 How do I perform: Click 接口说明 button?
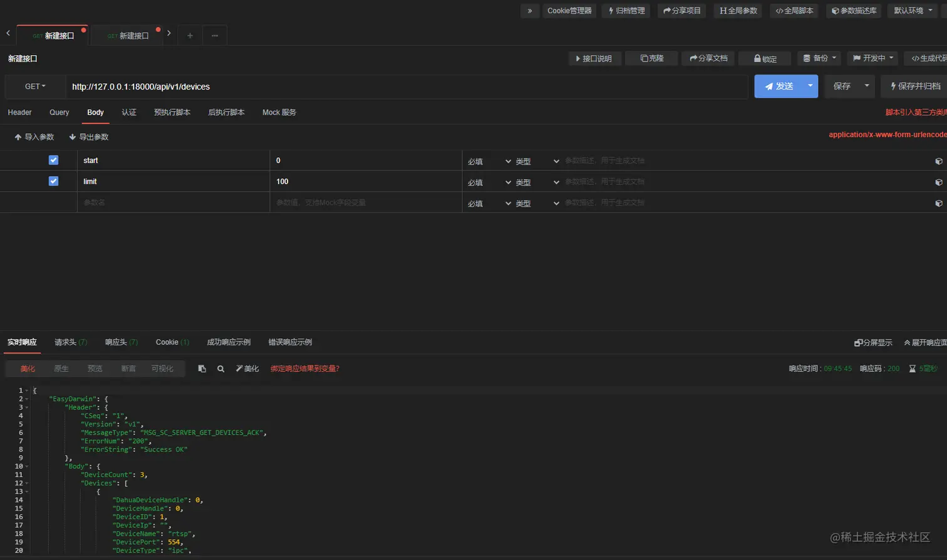tap(594, 58)
